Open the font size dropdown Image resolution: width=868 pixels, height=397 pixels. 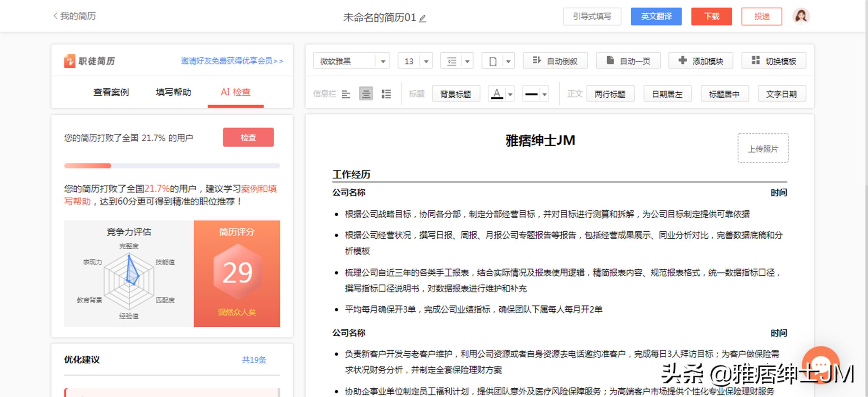pos(426,61)
